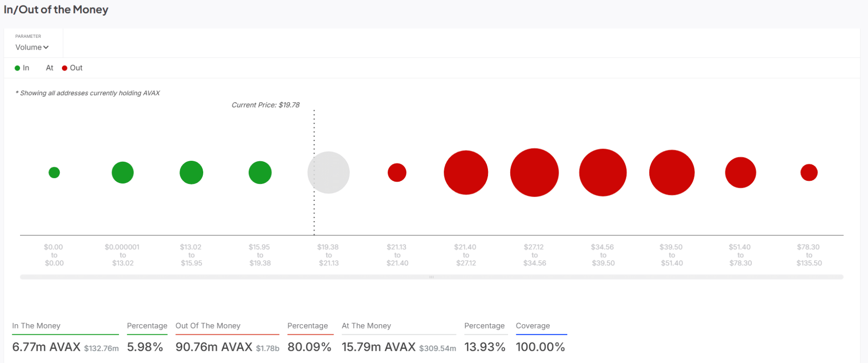
Task: Select red bubble for $34.56 to $39.50
Action: [x=603, y=173]
